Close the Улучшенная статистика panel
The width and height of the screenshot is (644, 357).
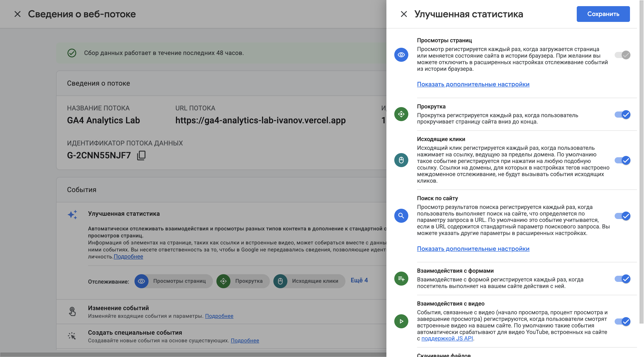[404, 14]
